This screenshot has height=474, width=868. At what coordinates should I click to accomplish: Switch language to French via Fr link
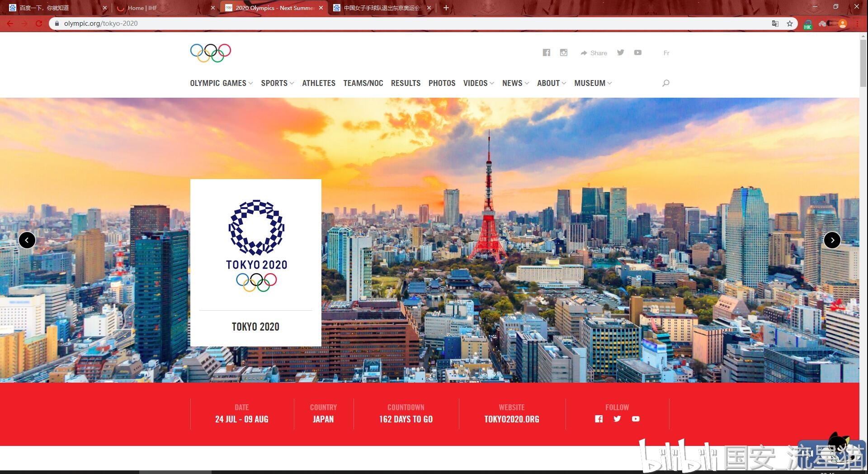coord(666,53)
